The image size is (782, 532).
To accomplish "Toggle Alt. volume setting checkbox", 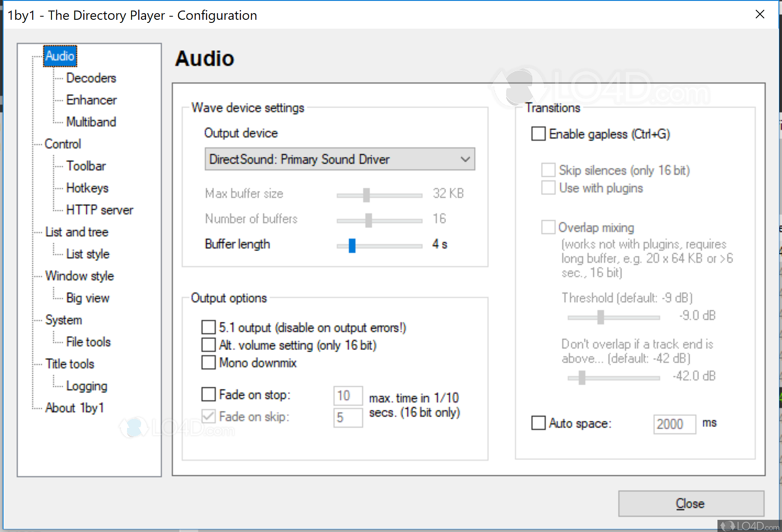I will pyautogui.click(x=208, y=345).
